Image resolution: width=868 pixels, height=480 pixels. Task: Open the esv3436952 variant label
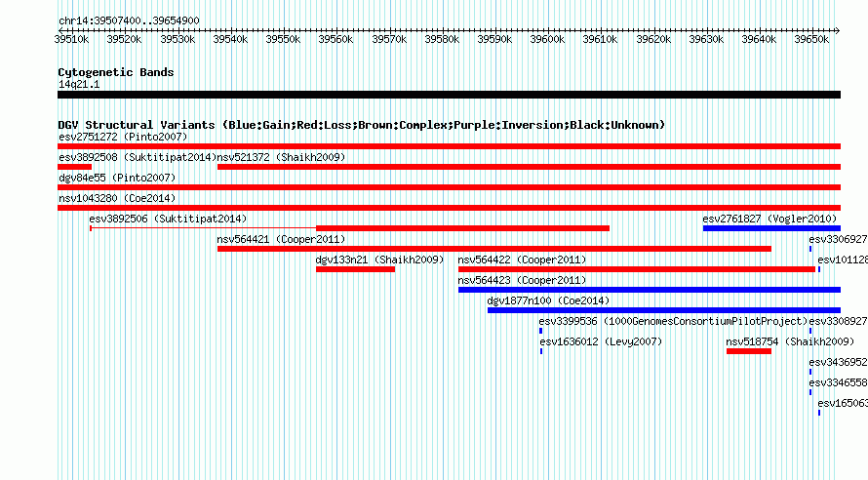pyautogui.click(x=838, y=362)
